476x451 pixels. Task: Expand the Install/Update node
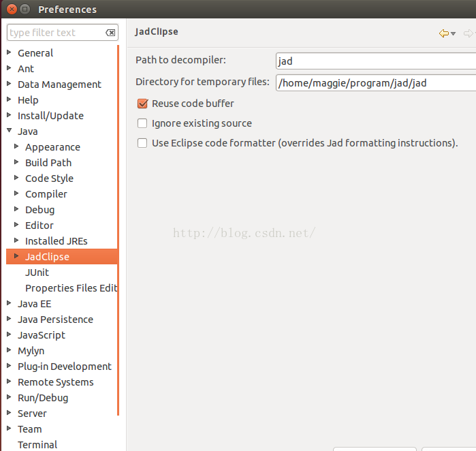click(x=9, y=115)
